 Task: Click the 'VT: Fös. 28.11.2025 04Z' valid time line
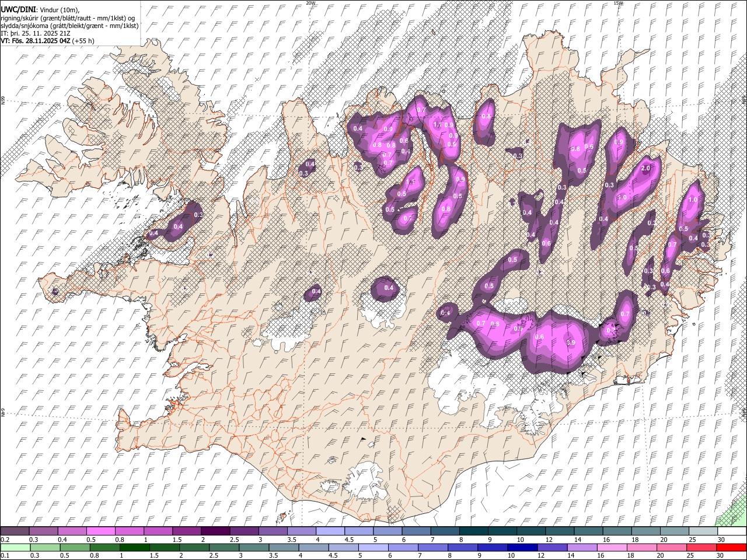(36, 41)
